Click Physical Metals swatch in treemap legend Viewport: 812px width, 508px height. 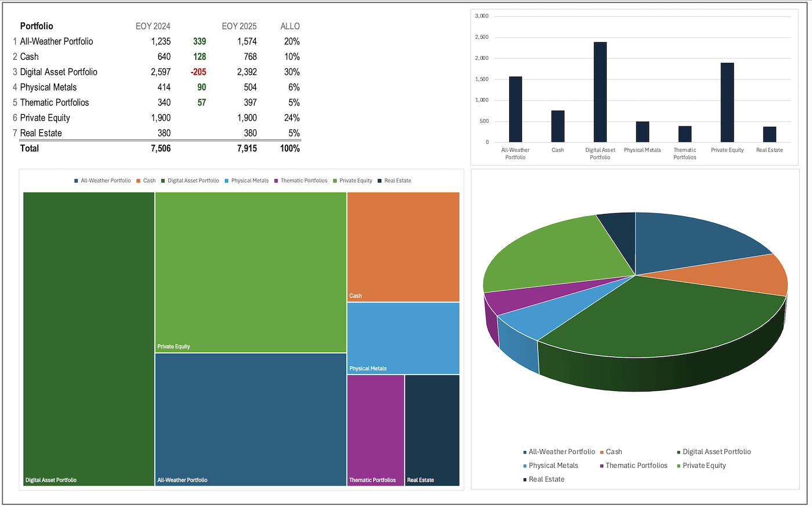point(226,181)
